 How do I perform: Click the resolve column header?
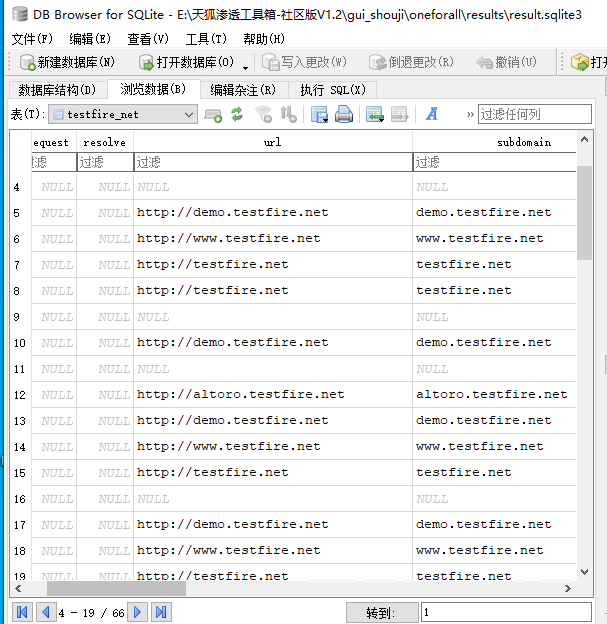pyautogui.click(x=105, y=142)
